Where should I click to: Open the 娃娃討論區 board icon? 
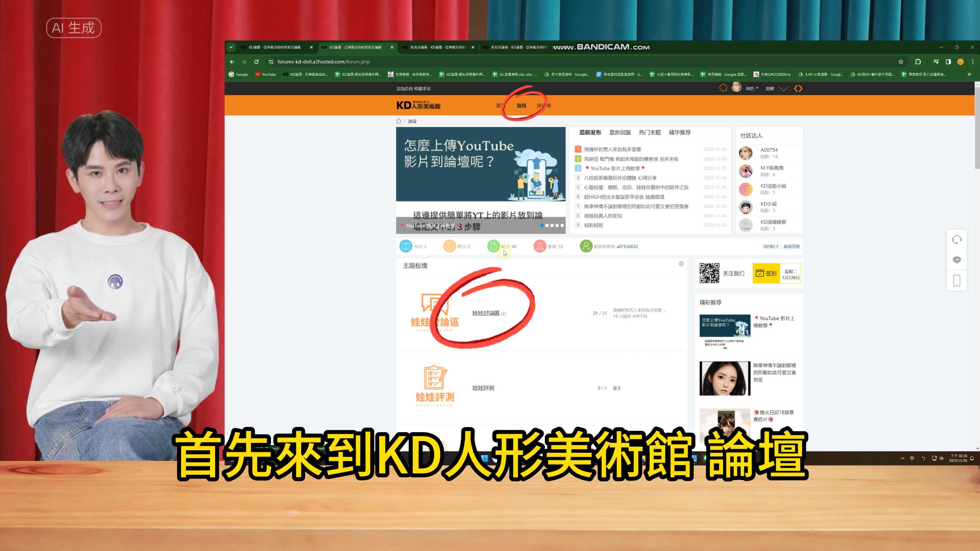pyautogui.click(x=435, y=312)
